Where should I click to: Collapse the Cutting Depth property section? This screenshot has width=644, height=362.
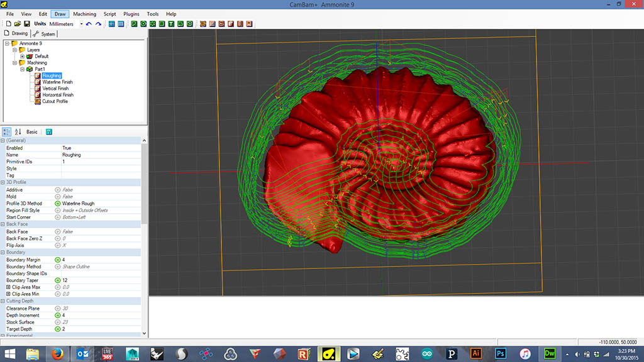tap(3, 301)
